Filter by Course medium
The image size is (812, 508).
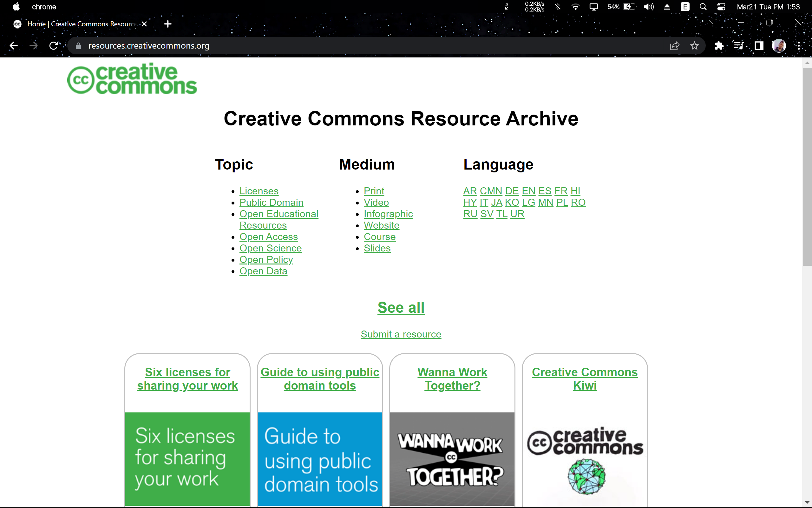(379, 237)
